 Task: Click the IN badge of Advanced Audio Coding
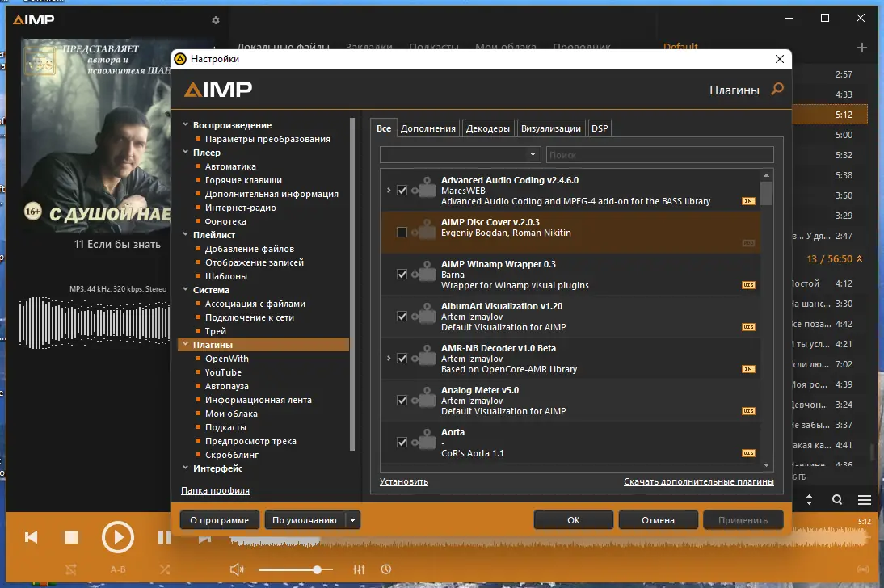[x=748, y=201]
